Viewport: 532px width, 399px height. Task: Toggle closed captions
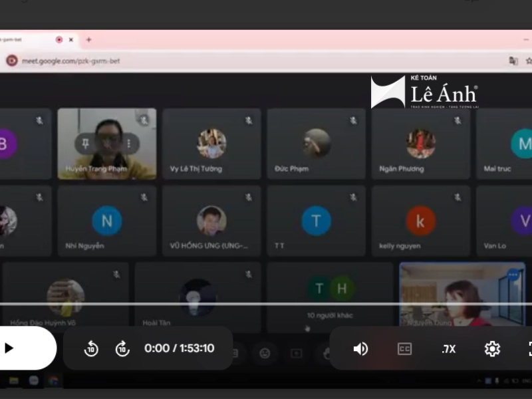(404, 348)
